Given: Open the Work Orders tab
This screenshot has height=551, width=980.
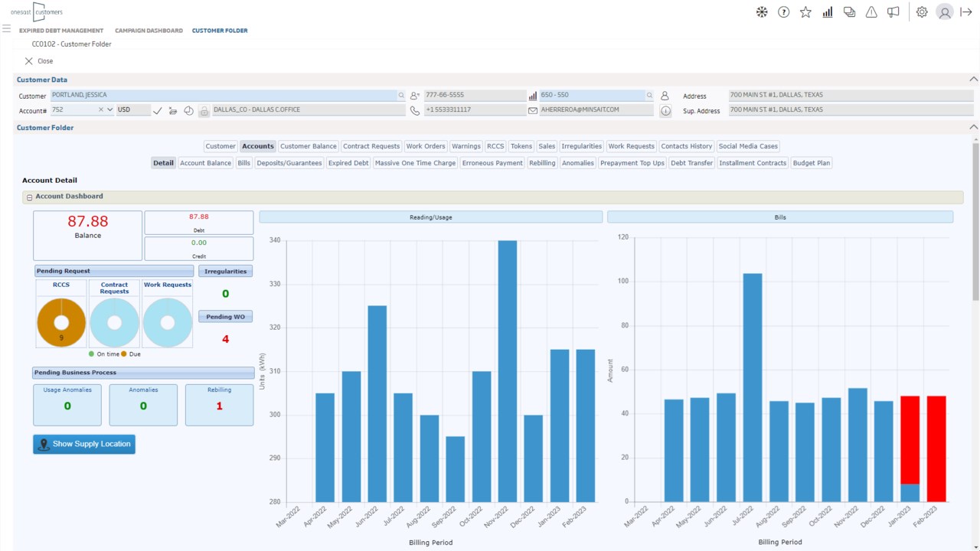Looking at the screenshot, I should coord(426,146).
